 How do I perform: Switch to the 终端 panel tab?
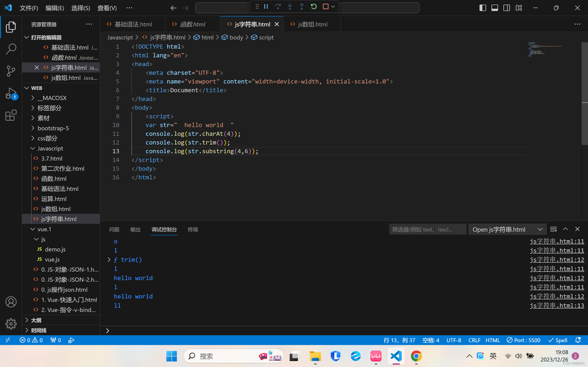click(x=193, y=229)
